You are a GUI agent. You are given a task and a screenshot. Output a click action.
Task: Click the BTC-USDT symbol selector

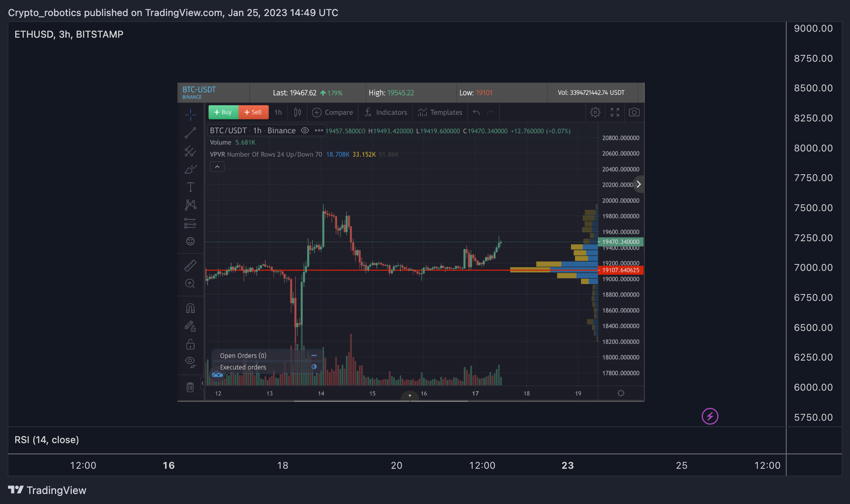(x=199, y=93)
